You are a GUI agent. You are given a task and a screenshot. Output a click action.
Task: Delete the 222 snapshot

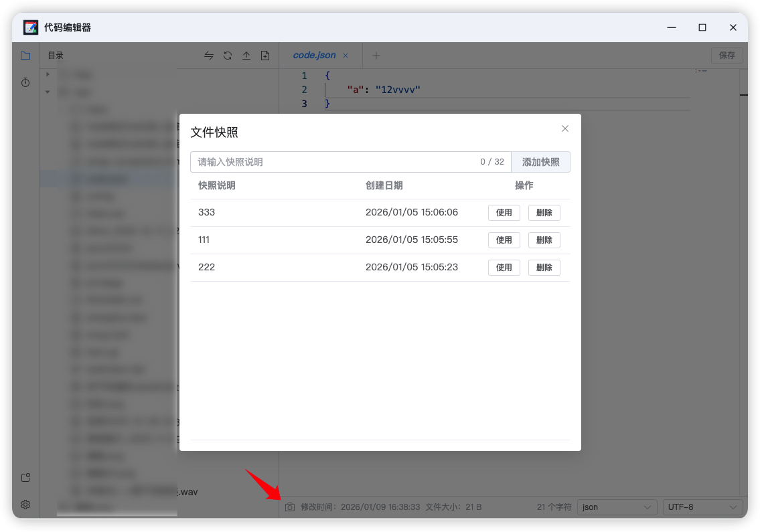pyautogui.click(x=544, y=268)
